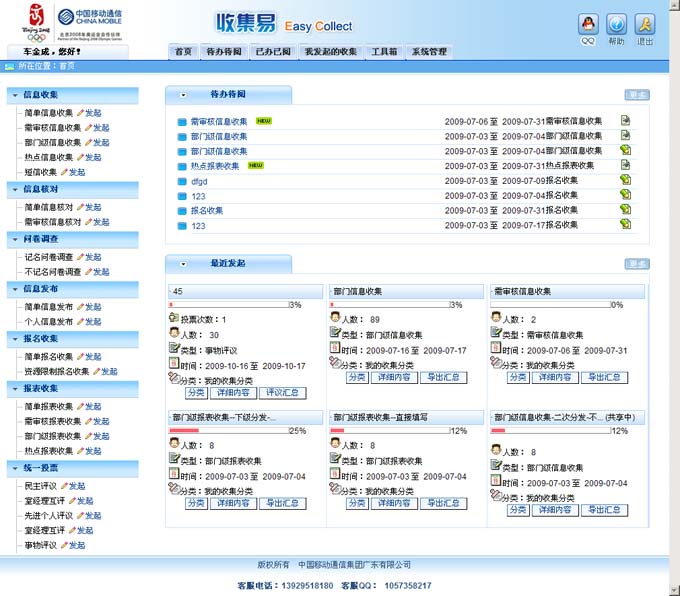Click document icon in first 需审核信息收集 row

(625, 121)
